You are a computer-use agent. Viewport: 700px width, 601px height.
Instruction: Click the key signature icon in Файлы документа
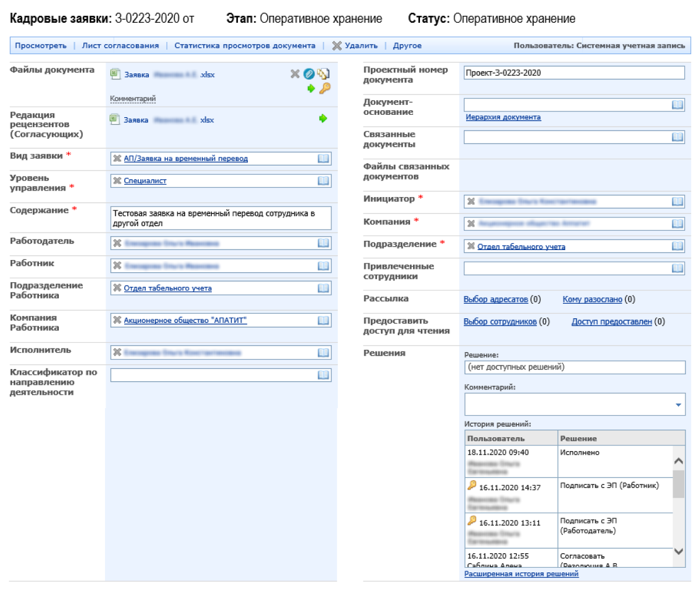pyautogui.click(x=325, y=88)
